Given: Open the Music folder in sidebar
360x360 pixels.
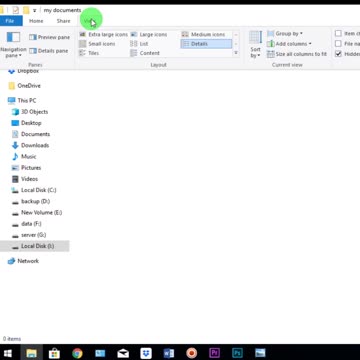Looking at the screenshot, I should (x=24, y=156).
